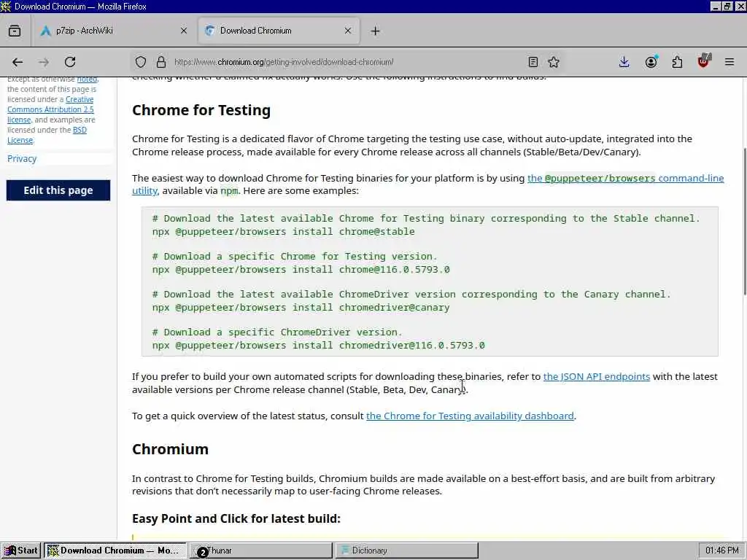
Task: Open tracking protection shield icon
Action: [141, 62]
